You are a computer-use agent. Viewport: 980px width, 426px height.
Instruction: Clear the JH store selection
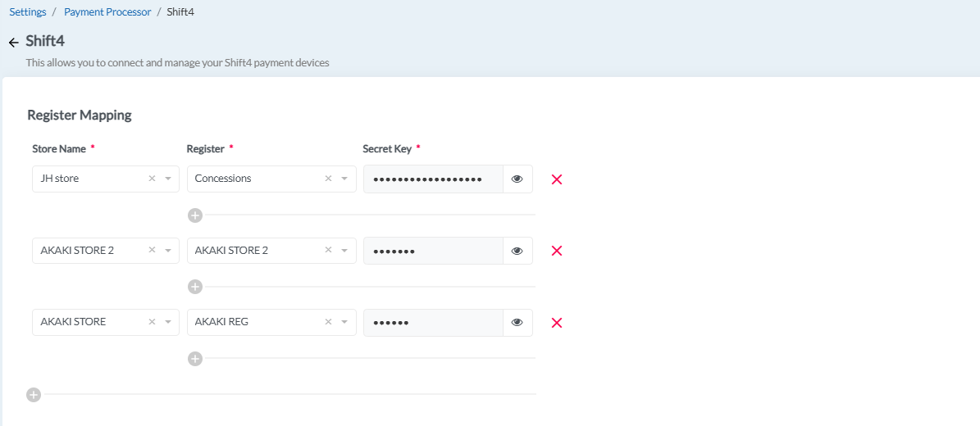tap(152, 179)
